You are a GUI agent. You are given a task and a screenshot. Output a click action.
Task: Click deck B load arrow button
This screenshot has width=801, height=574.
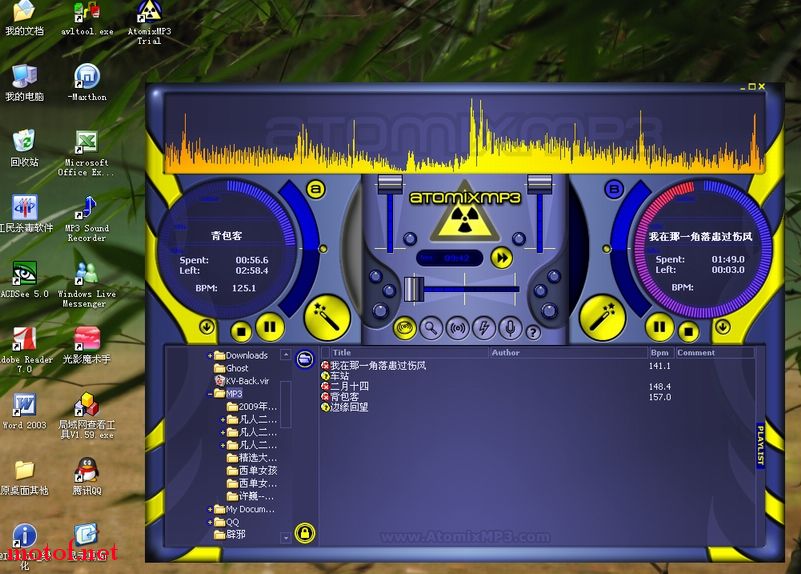coord(722,326)
